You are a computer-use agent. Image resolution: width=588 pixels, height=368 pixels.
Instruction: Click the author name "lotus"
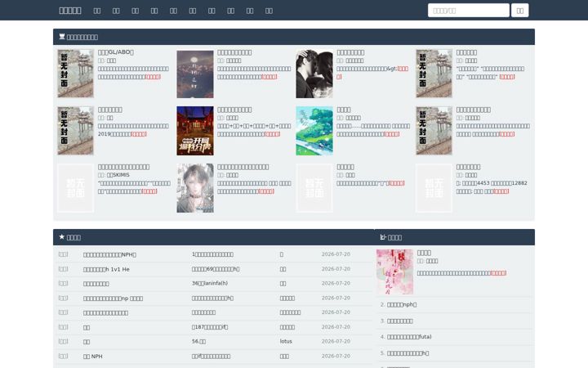[286, 341]
